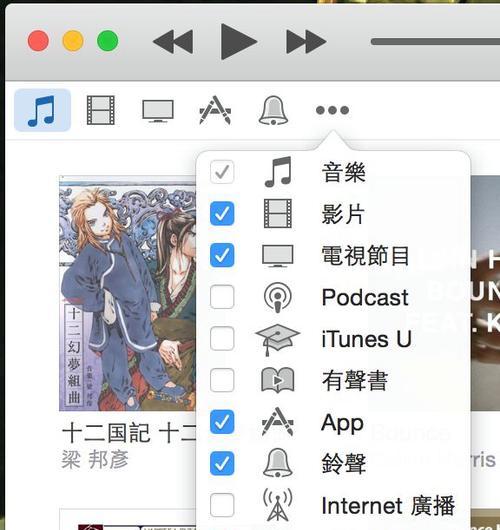
Task: Click the volume slider track
Action: 435,42
